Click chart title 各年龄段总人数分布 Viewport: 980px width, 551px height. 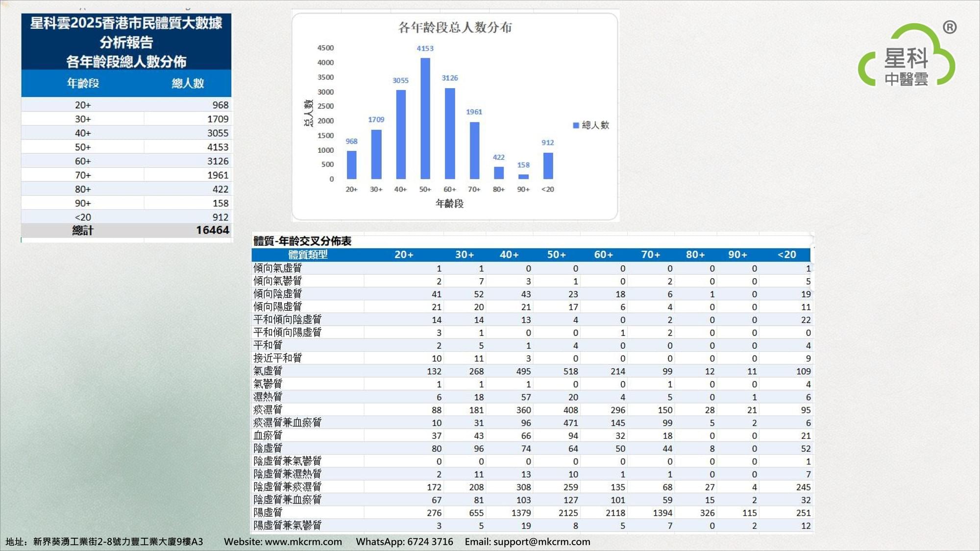pyautogui.click(x=455, y=27)
